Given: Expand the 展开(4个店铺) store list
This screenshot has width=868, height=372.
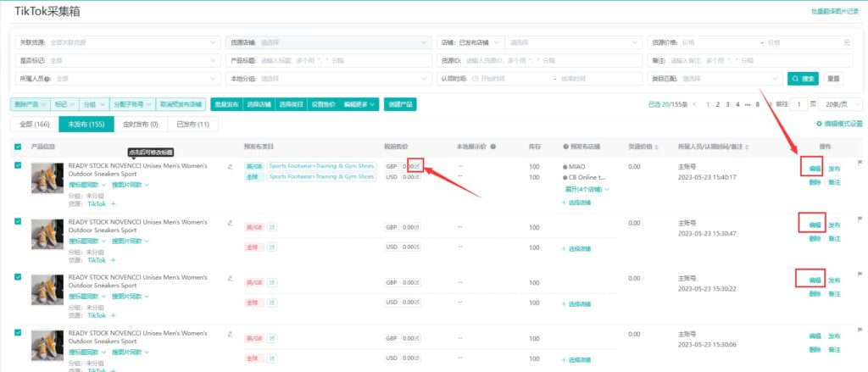Looking at the screenshot, I should (x=586, y=190).
